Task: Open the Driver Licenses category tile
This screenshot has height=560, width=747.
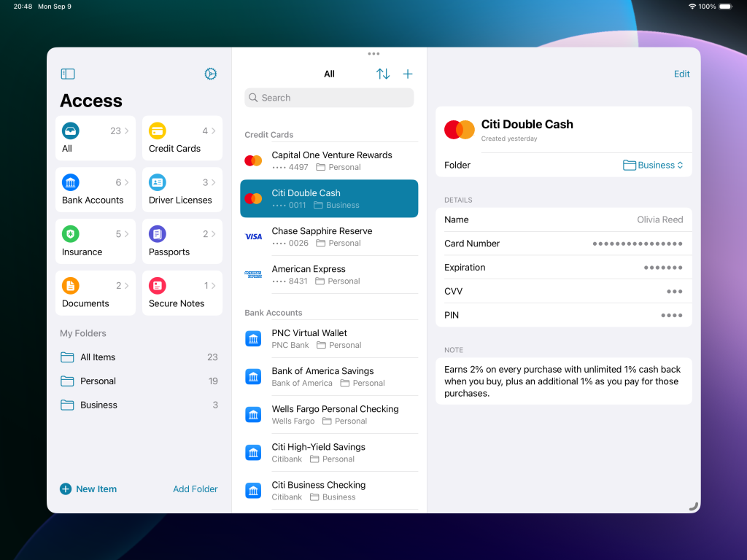Action: point(182,190)
